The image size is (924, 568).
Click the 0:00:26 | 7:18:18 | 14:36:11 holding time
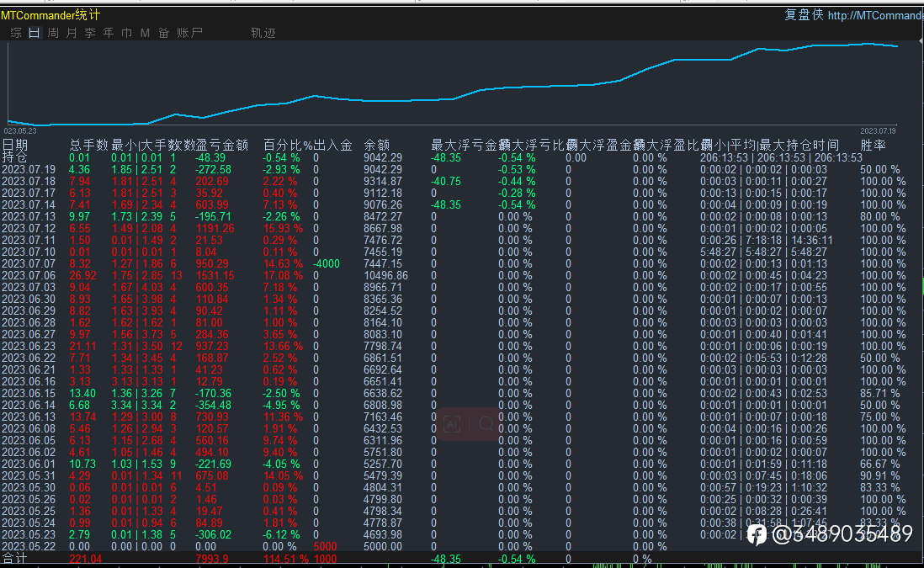pos(766,241)
